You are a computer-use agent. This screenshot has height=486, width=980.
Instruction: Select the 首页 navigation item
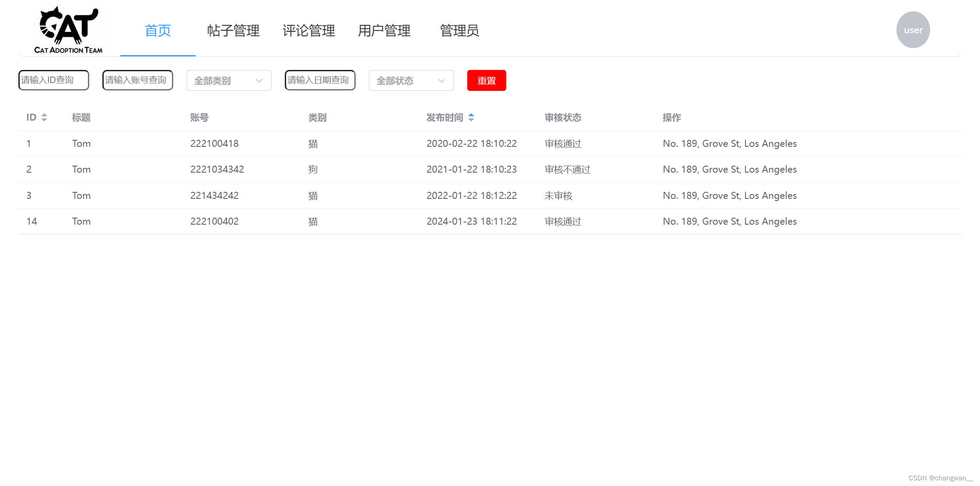157,31
